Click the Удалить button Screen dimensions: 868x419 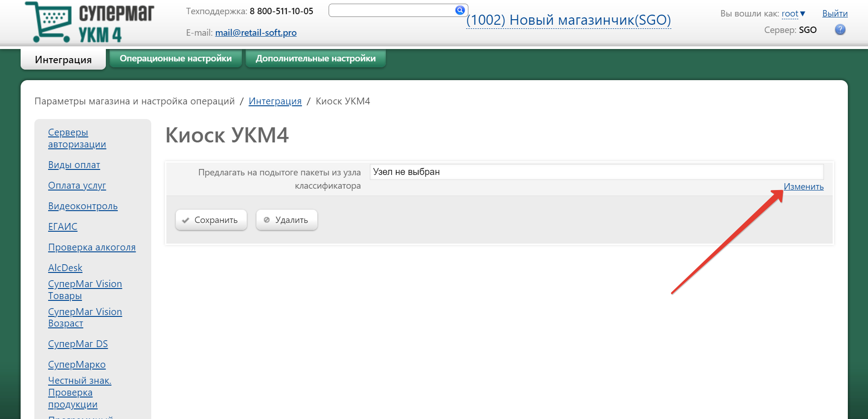(x=286, y=220)
